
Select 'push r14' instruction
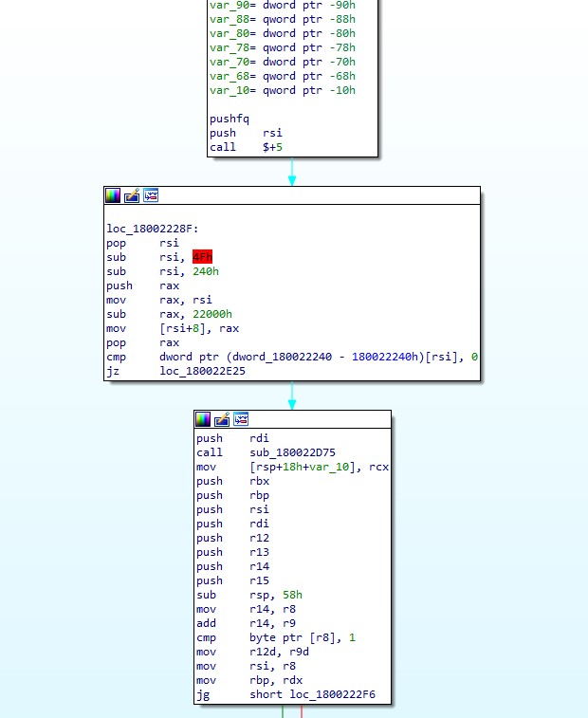tap(233, 566)
